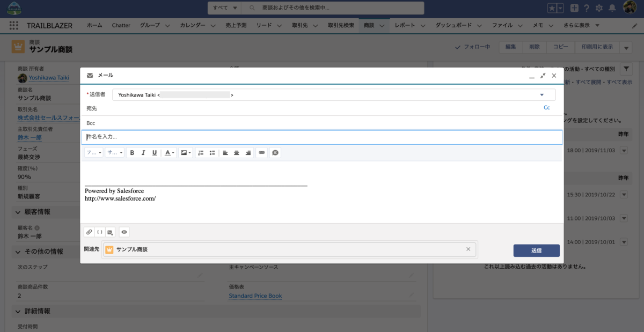The width and height of the screenshot is (644, 332).
Task: Expand the レポート tab dropdown chevron
Action: click(423, 25)
